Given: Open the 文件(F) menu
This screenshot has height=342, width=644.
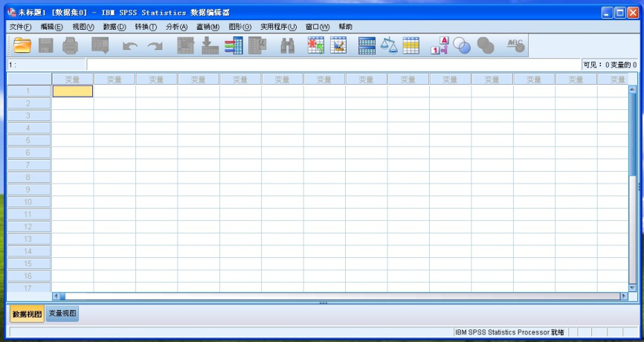Looking at the screenshot, I should pos(20,27).
